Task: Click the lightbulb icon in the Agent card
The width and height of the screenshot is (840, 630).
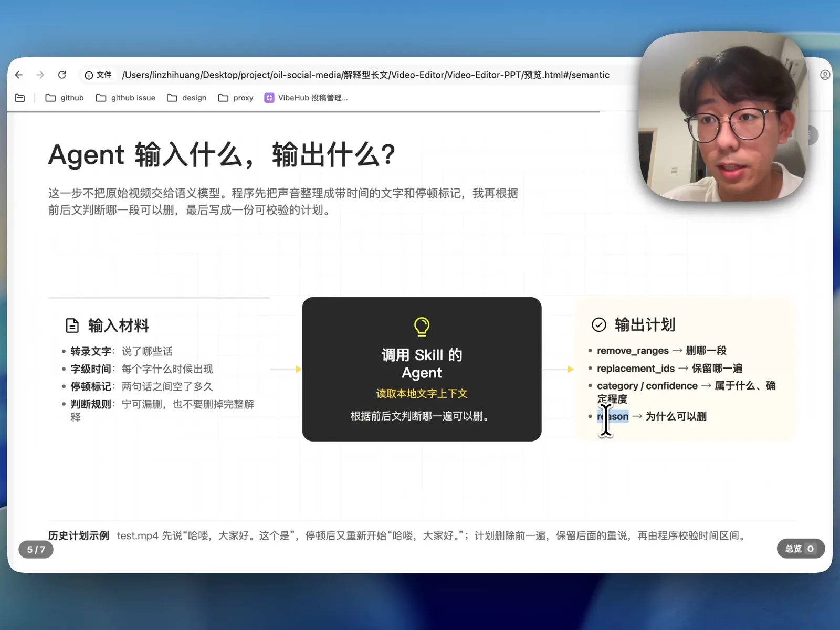Action: [422, 327]
